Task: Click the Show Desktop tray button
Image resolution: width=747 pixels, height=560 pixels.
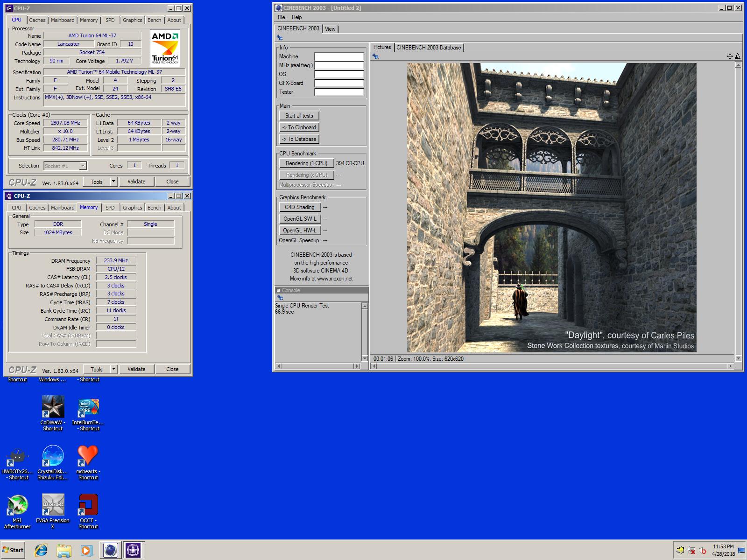Action: click(x=741, y=550)
